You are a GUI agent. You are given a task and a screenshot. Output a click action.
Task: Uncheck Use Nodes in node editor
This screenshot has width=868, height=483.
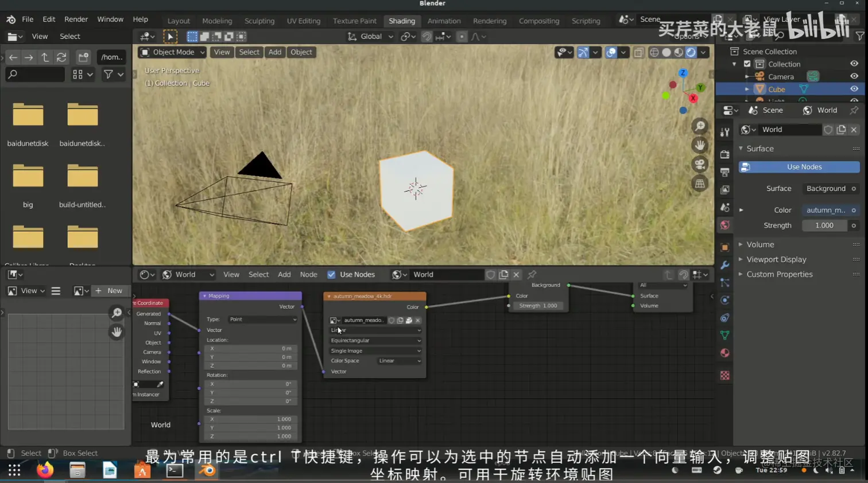[x=331, y=274]
